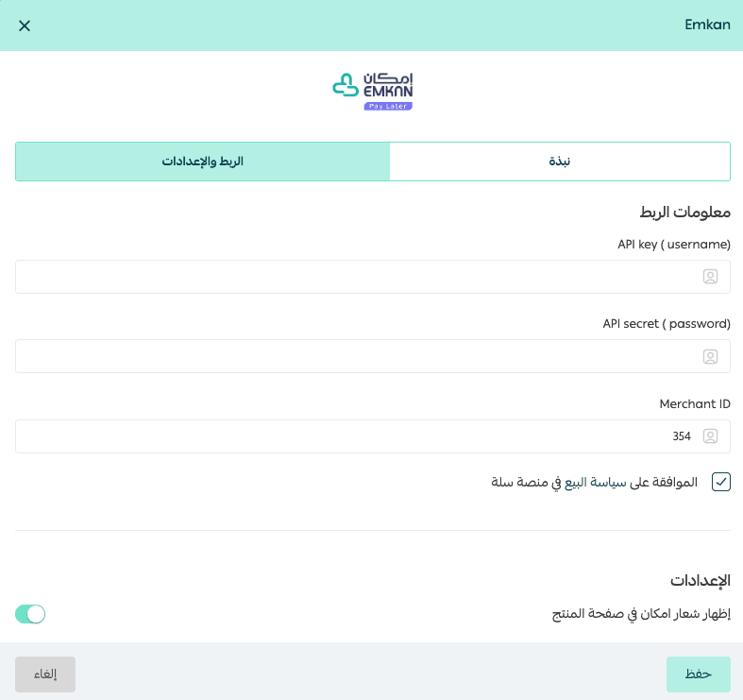The height and width of the screenshot is (700, 743).
Task: Uncheck the sales policy agreement checkbox
Action: click(721, 482)
